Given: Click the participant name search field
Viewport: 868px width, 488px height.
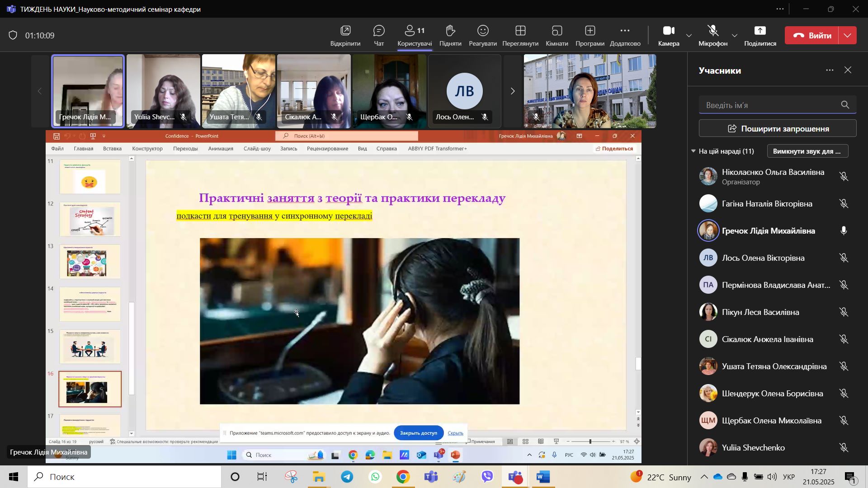Looking at the screenshot, I should [769, 105].
